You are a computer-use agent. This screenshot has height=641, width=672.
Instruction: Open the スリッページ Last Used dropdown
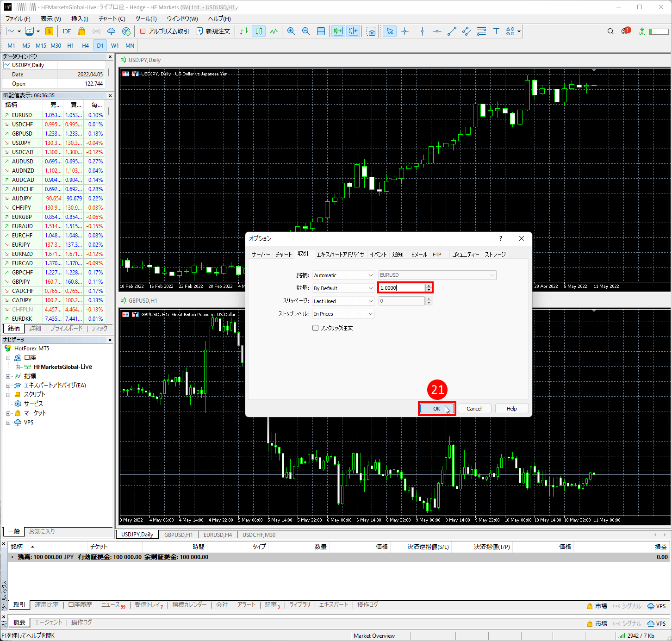coord(343,301)
